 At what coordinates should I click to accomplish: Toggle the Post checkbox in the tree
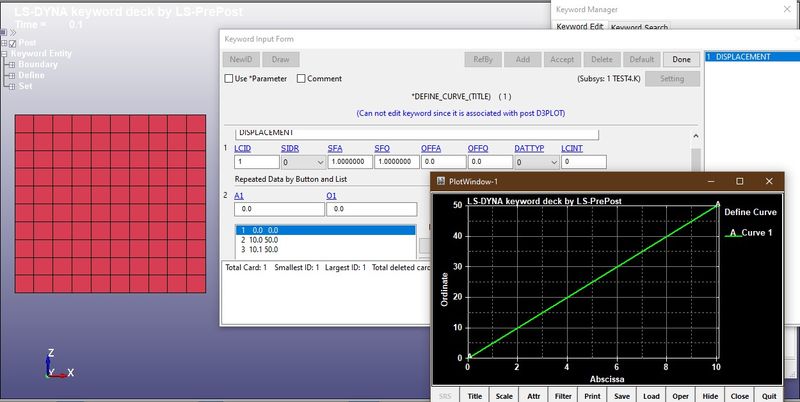13,43
